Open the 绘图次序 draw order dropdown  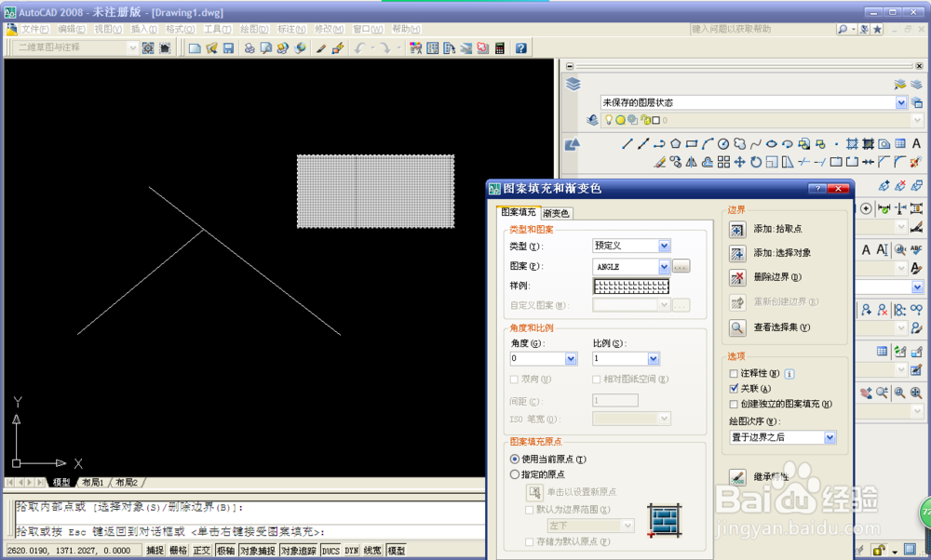point(830,438)
